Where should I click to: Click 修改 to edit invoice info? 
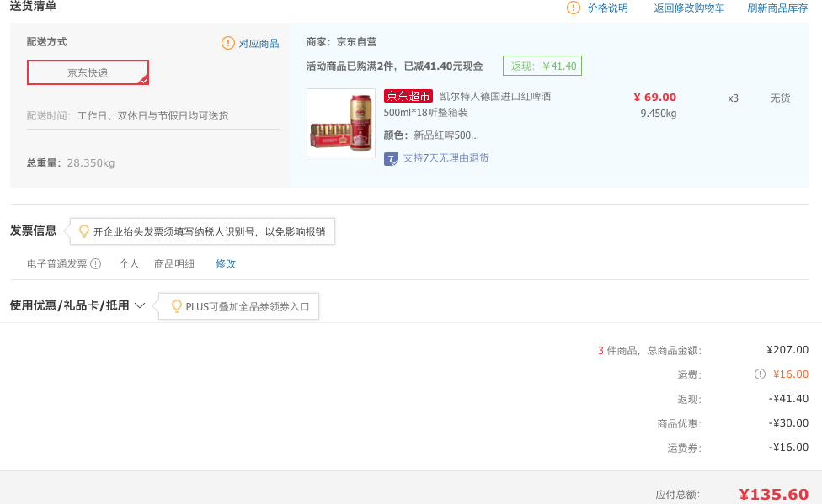click(226, 263)
